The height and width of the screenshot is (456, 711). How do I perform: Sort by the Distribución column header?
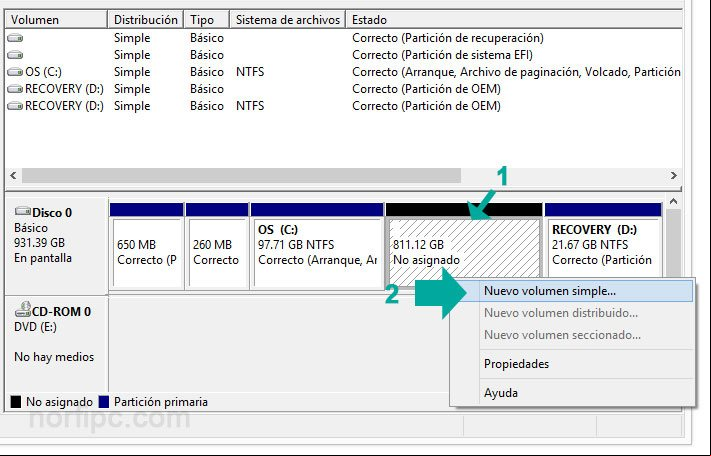pyautogui.click(x=146, y=20)
